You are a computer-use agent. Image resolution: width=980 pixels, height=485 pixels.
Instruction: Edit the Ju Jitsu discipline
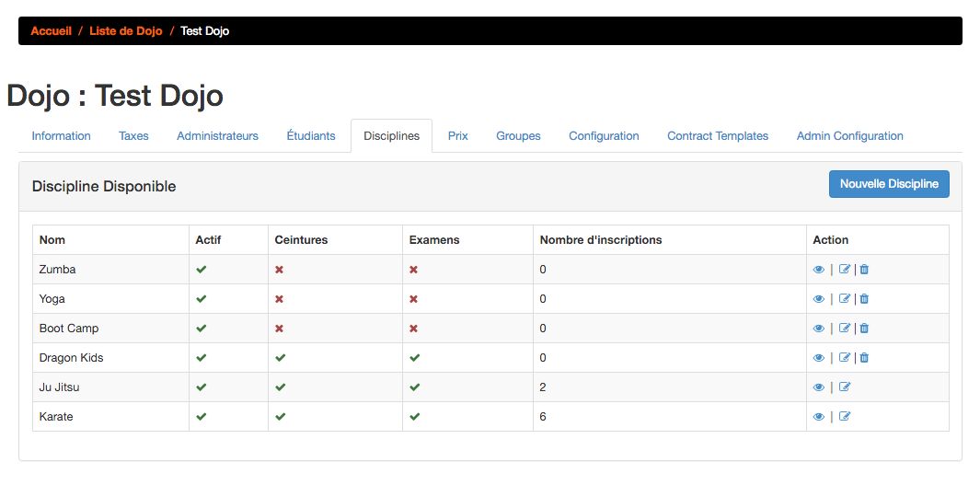point(845,387)
